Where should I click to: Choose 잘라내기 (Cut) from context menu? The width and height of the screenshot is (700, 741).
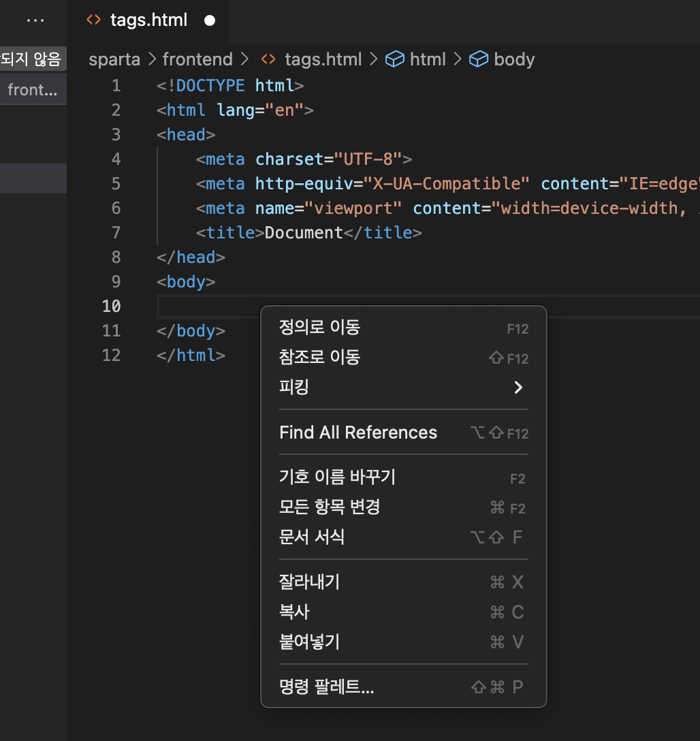pos(403,582)
